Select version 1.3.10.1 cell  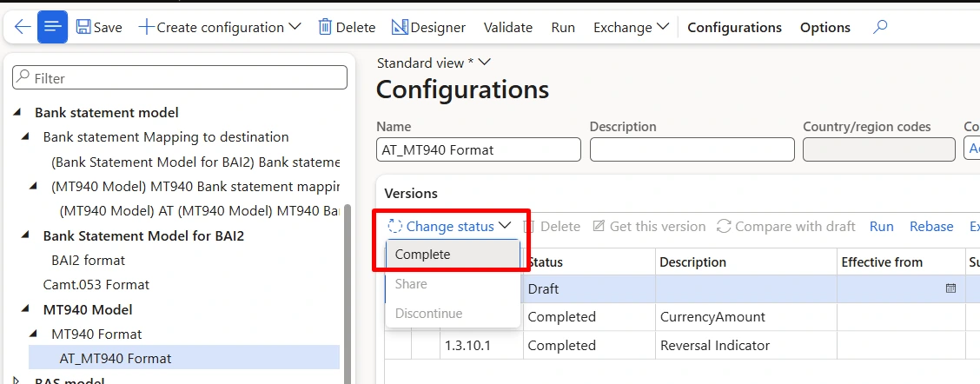[x=481, y=345]
